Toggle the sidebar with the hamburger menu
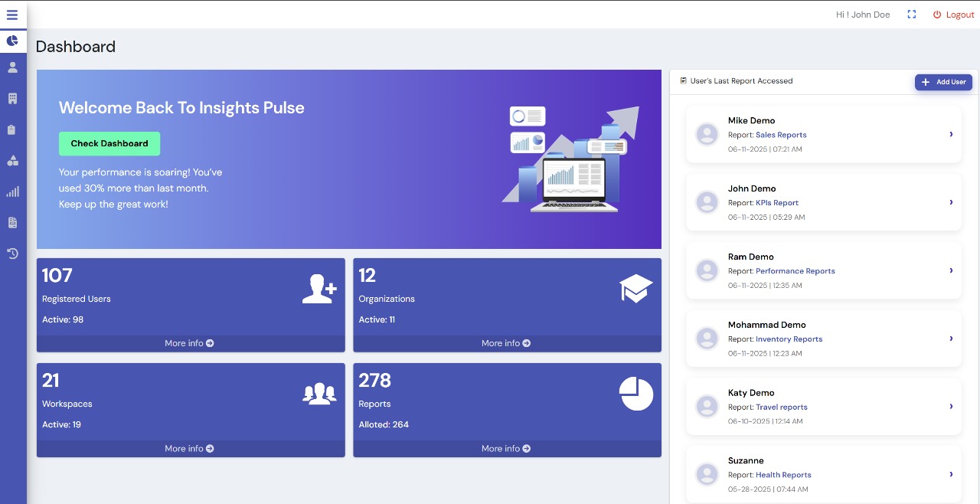Viewport: 980px width, 504px height. click(x=12, y=15)
